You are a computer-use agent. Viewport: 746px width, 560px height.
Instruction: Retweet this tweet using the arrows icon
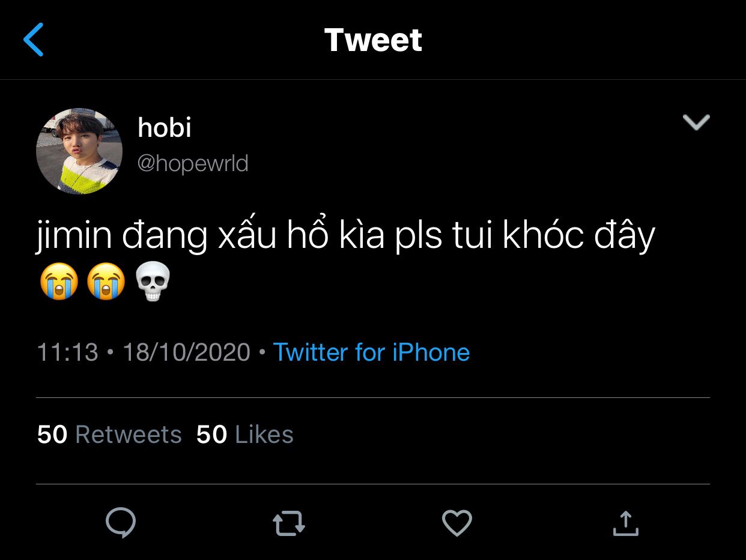(289, 523)
